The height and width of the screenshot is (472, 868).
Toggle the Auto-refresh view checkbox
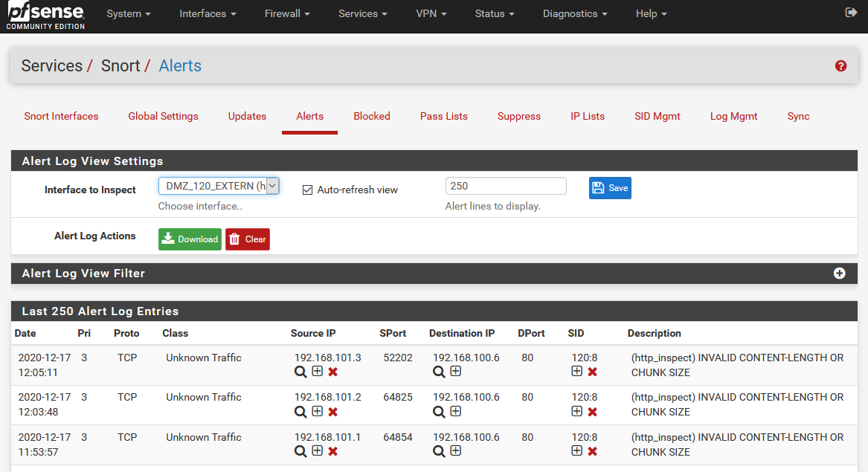(x=307, y=190)
